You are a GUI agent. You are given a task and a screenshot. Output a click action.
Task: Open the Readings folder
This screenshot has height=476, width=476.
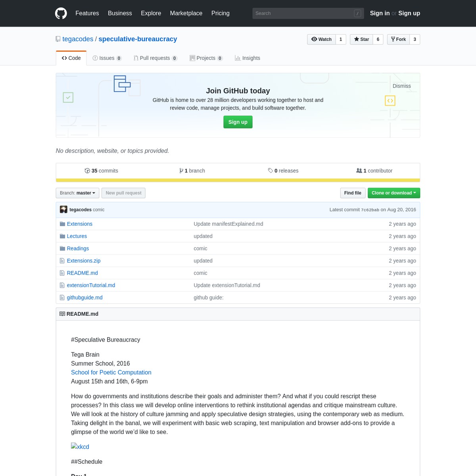(78, 248)
